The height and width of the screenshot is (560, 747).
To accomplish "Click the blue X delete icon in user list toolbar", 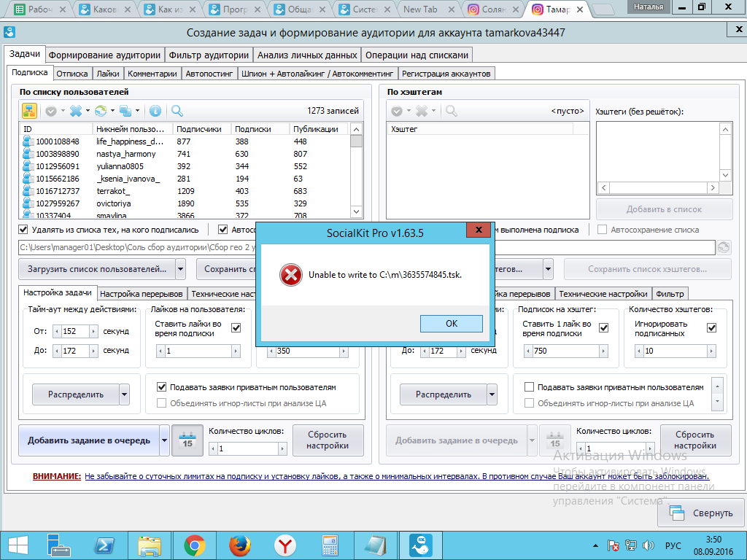I will (x=76, y=111).
